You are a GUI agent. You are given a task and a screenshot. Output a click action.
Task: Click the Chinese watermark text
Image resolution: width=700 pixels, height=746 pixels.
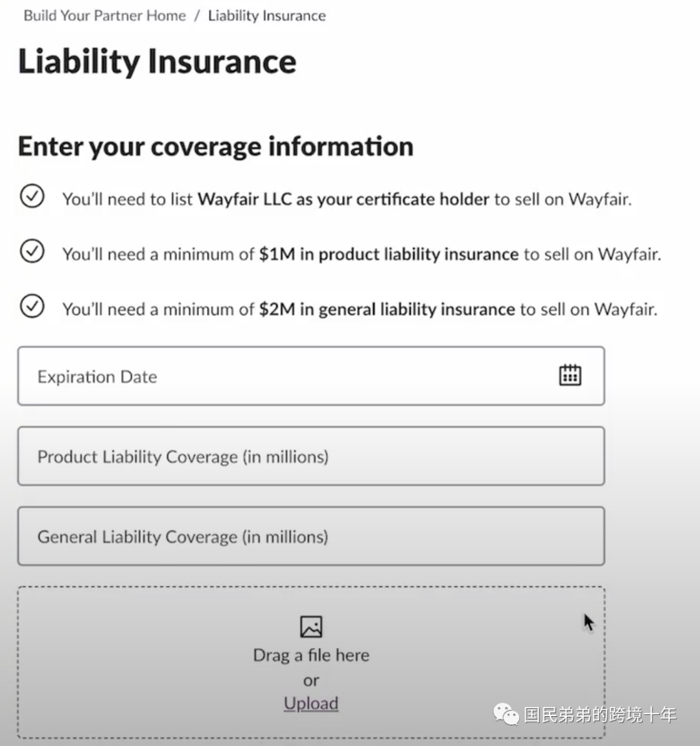click(x=600, y=715)
